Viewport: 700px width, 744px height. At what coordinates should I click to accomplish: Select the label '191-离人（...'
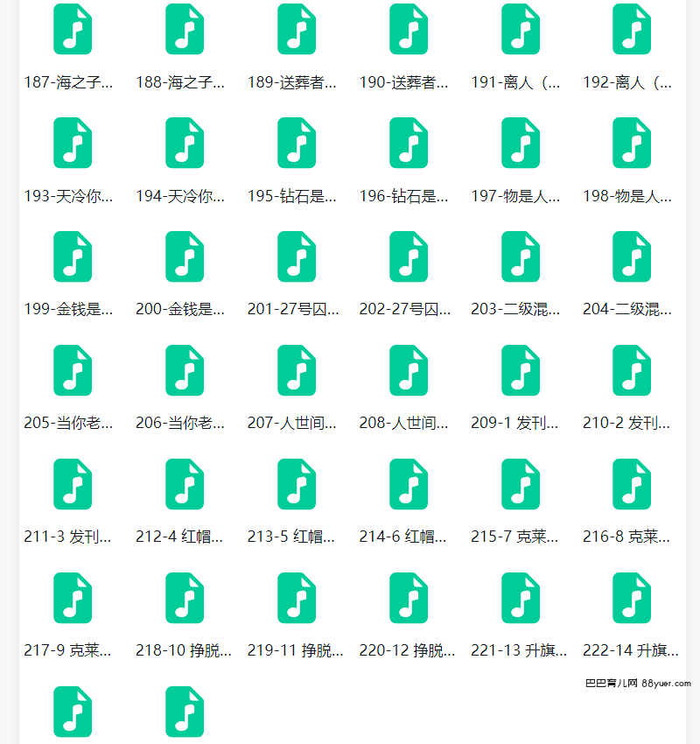point(515,82)
